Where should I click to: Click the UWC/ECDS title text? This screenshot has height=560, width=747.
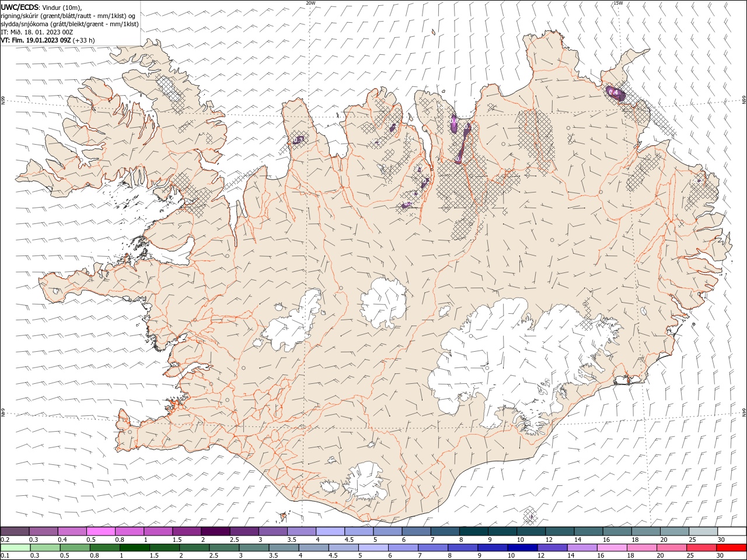pos(20,7)
